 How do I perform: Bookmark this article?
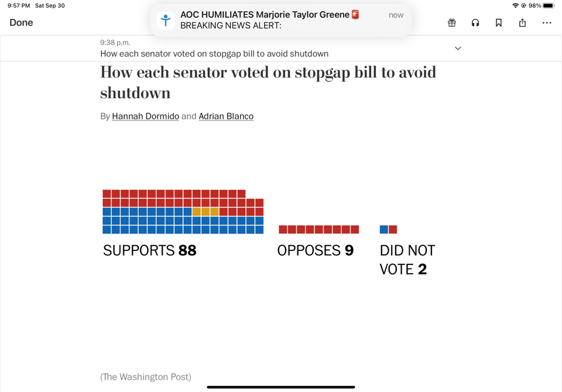(x=499, y=23)
